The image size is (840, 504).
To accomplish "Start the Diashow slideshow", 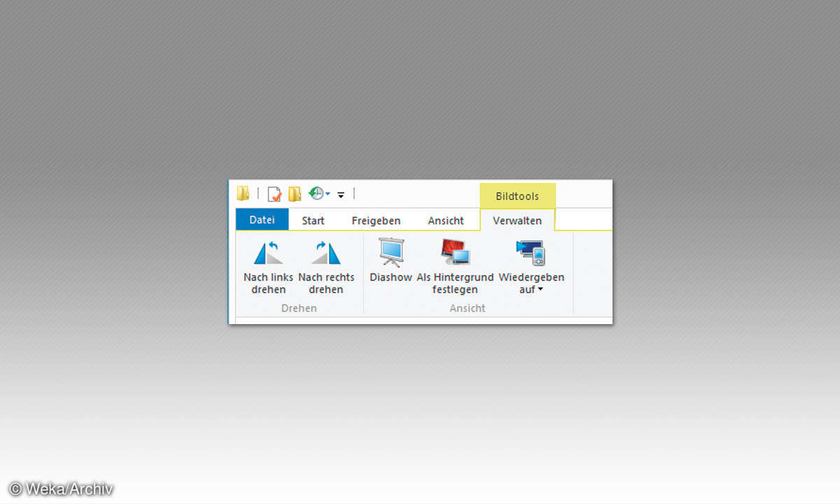I will 391,260.
